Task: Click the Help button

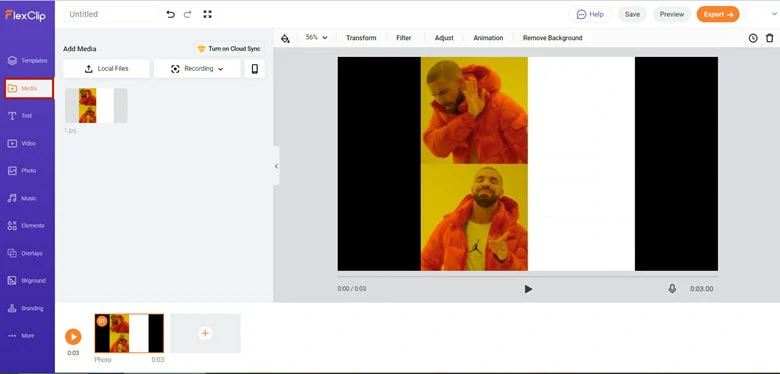Action: coord(590,14)
